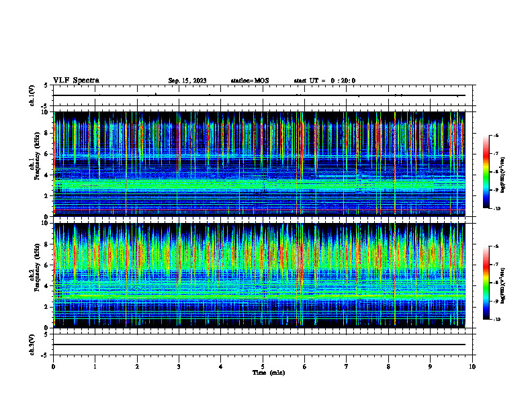
Task: Click time axis tick label "8"
Action: (388, 367)
